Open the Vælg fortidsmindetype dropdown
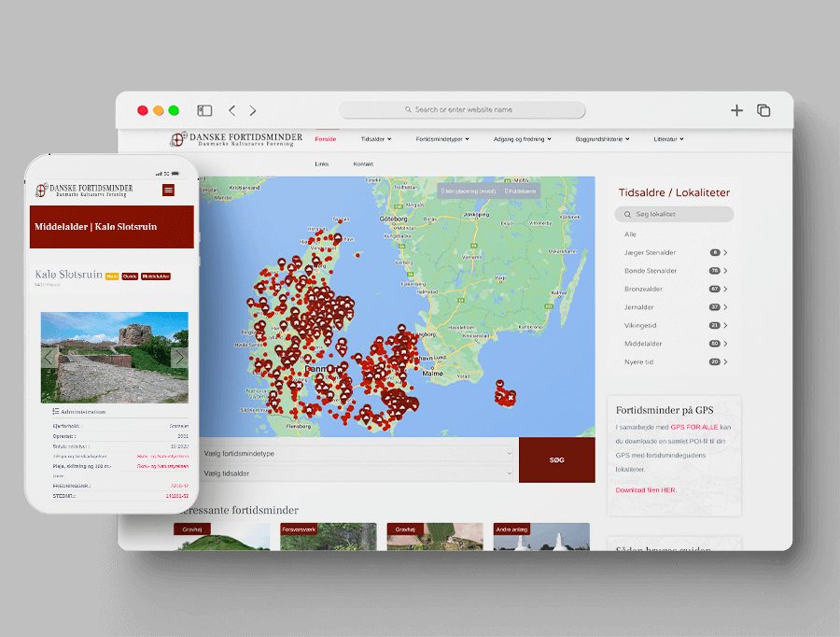Viewport: 840px width, 637px height. (x=357, y=453)
